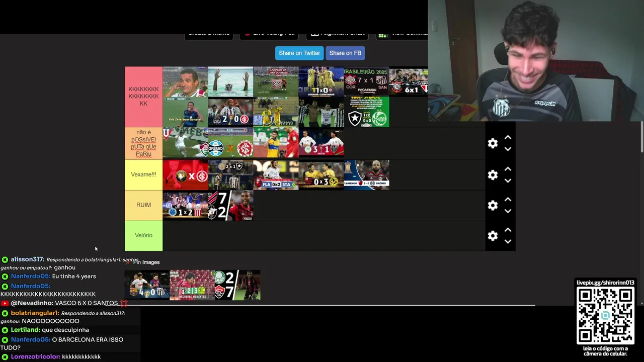Screen dimensions: 644x362
Task: Select the Campeão da Copa do Brasil thumbnail
Action: (x=276, y=81)
